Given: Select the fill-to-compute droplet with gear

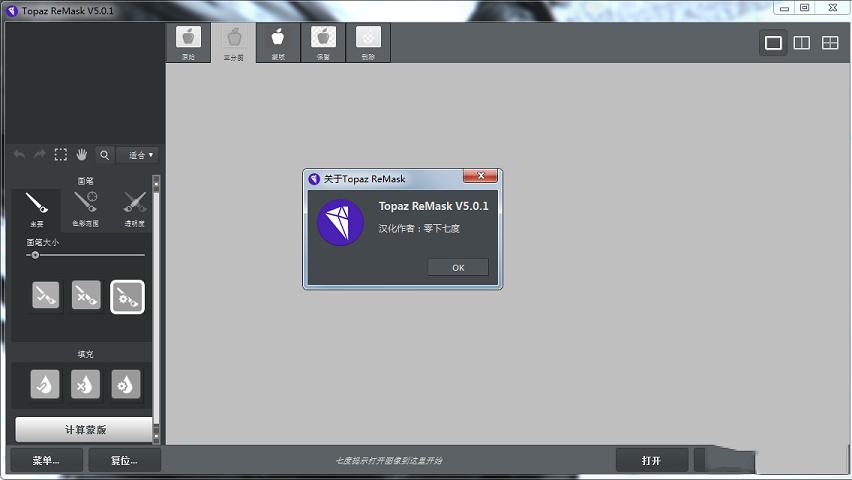Looking at the screenshot, I should click(126, 384).
